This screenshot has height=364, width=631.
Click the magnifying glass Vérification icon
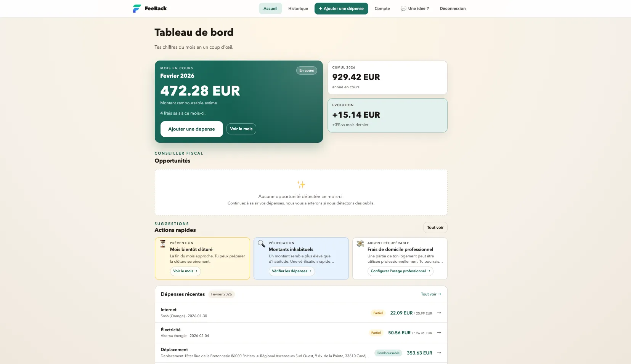point(262,244)
